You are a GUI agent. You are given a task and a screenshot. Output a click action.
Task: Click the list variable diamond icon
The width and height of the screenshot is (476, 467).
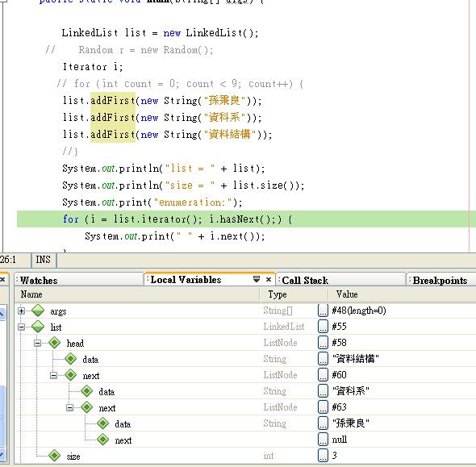pos(38,327)
